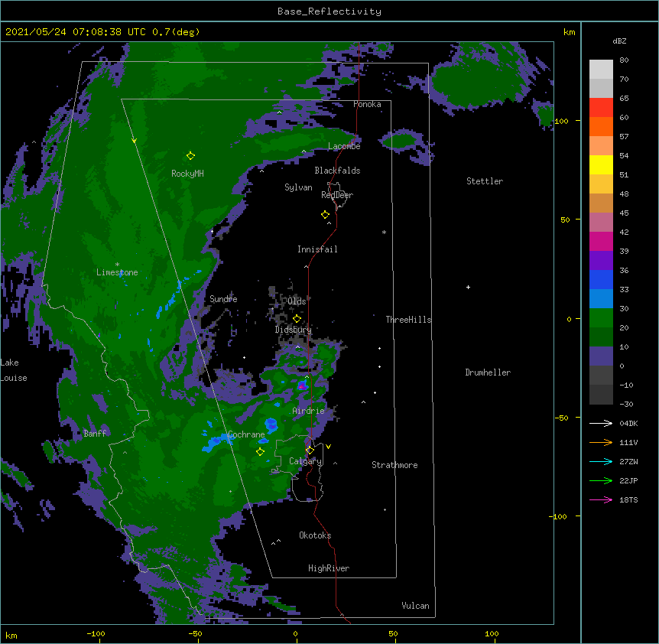Click the ThreeHills label

point(408,320)
